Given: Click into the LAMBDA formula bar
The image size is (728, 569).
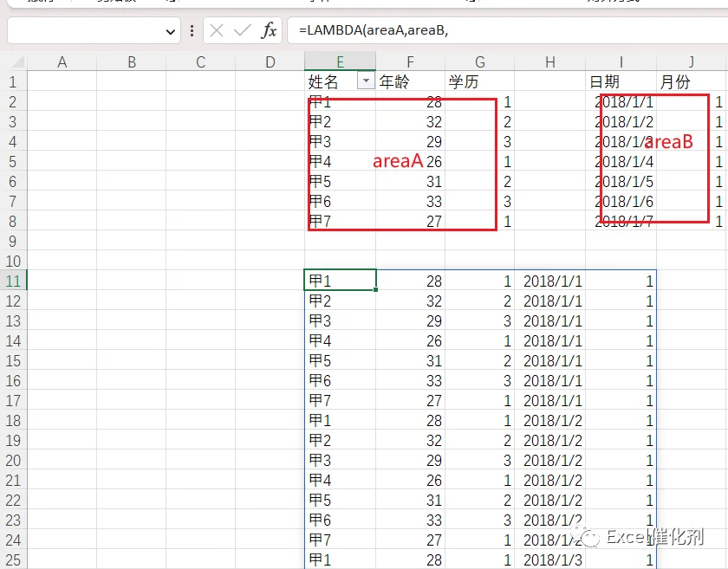Looking at the screenshot, I should (508, 30).
